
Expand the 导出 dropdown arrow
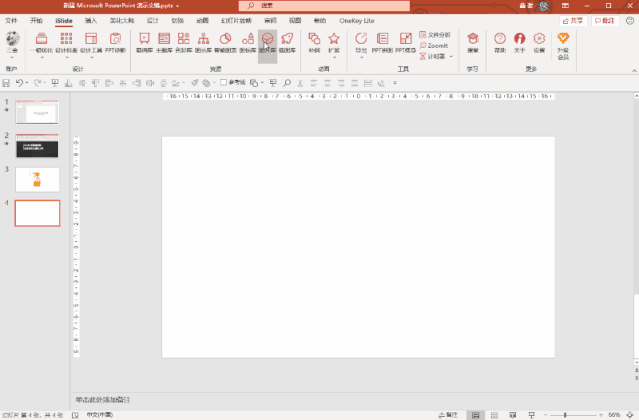(x=361, y=58)
